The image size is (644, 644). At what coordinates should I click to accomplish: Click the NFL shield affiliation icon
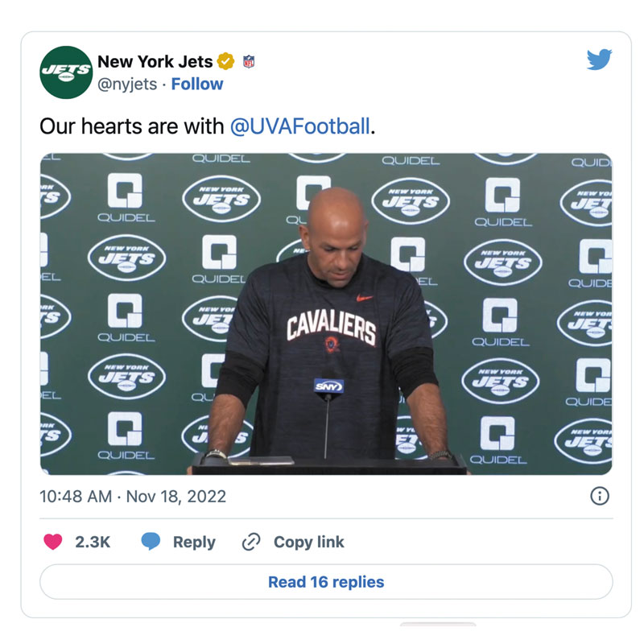point(249,61)
